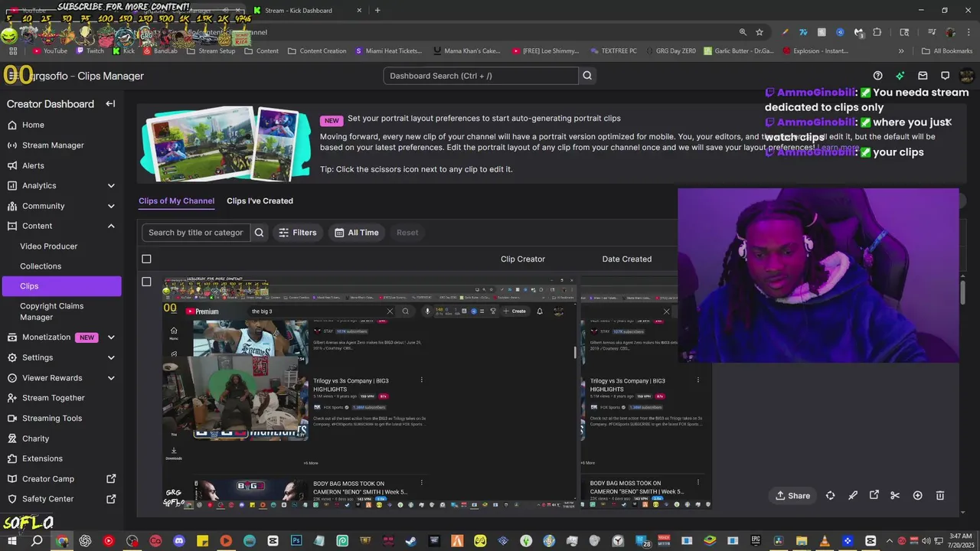Switch to Clips I've Created tab
This screenshot has height=551, width=980.
(x=260, y=201)
